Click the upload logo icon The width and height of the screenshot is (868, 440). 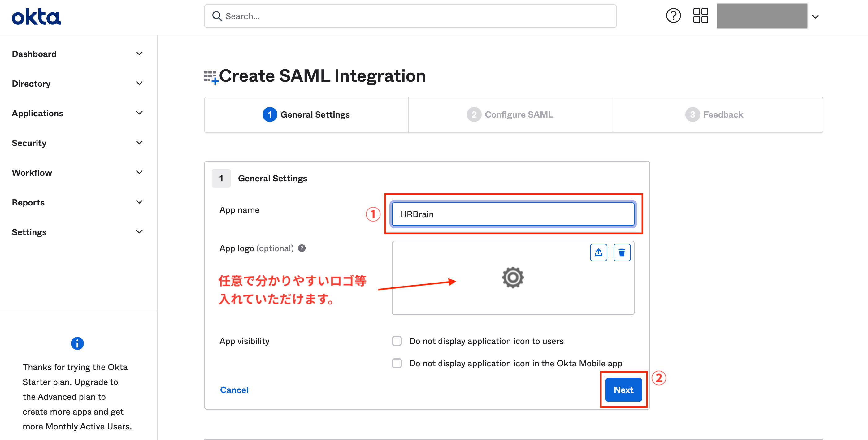[x=598, y=252]
